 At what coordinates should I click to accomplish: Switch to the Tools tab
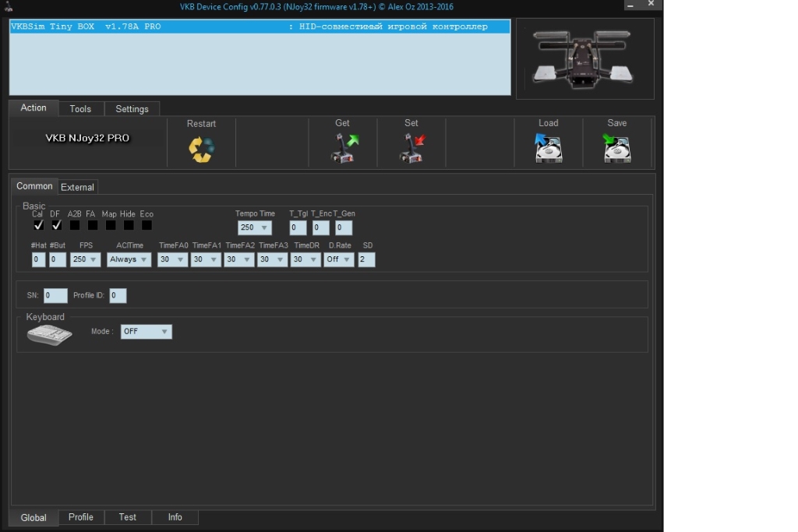click(80, 109)
